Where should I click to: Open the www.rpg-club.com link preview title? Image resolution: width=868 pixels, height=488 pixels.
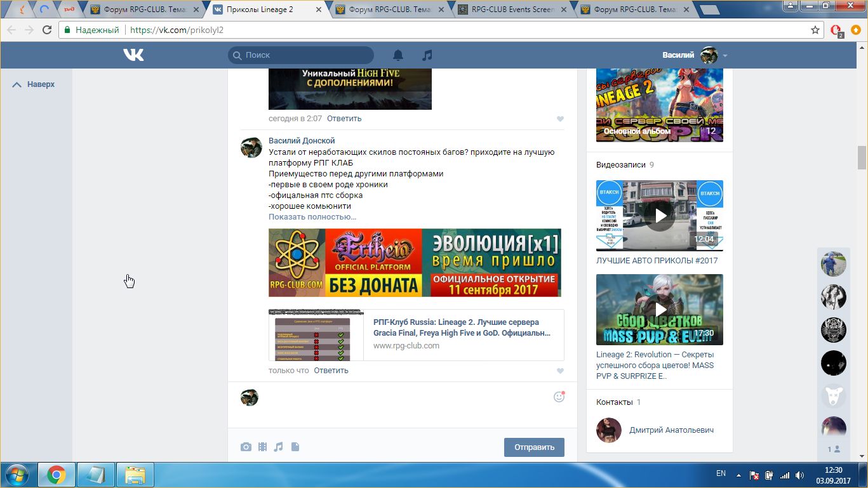point(462,327)
